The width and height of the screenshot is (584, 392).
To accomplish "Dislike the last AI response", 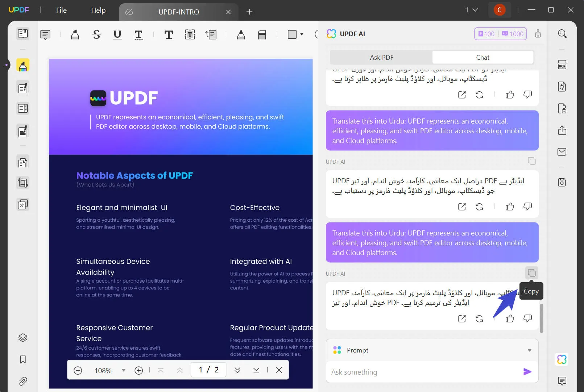I will pyautogui.click(x=528, y=318).
